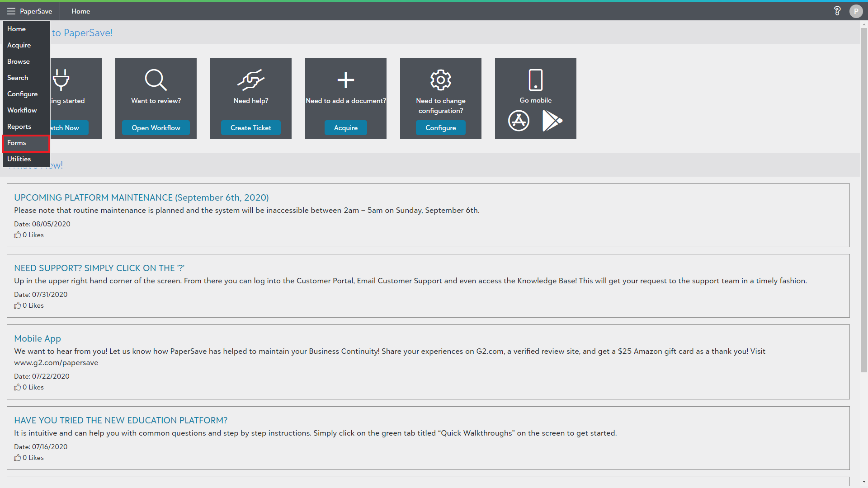The height and width of the screenshot is (488, 868).
Task: Click the Configure button on the tile
Action: (x=441, y=128)
